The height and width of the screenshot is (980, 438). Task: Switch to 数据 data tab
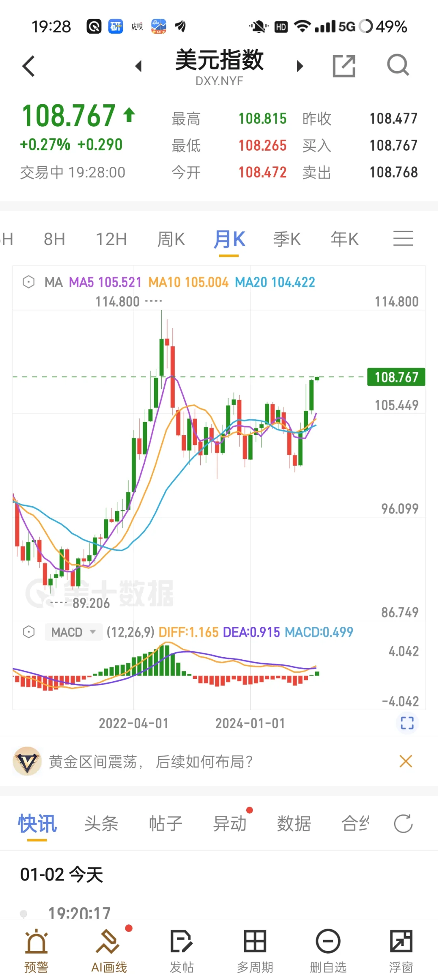tap(294, 824)
